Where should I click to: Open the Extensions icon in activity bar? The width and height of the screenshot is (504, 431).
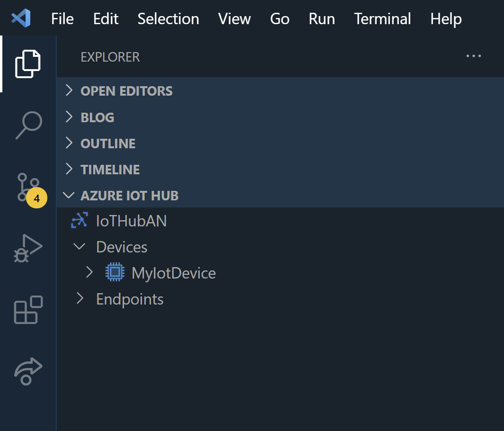coord(27,310)
